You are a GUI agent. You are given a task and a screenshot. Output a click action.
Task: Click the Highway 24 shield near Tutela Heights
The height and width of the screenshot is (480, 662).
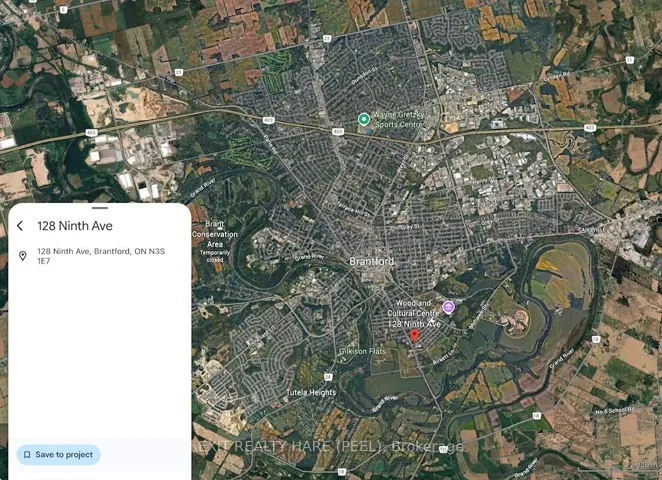click(328, 377)
